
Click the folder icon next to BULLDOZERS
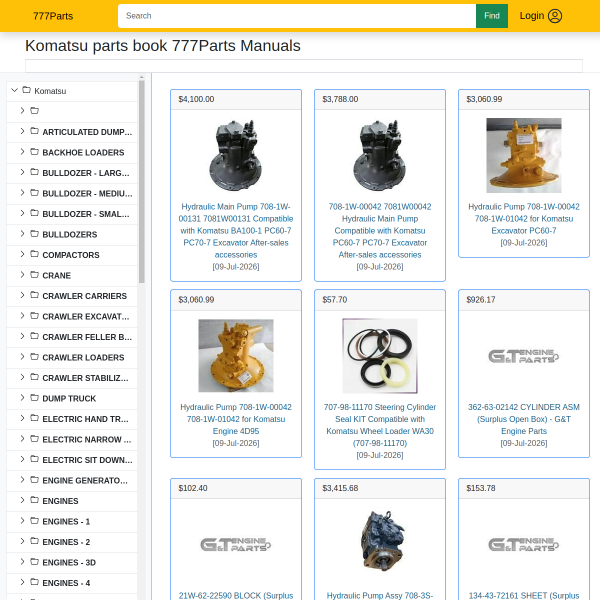pyautogui.click(x=34, y=234)
